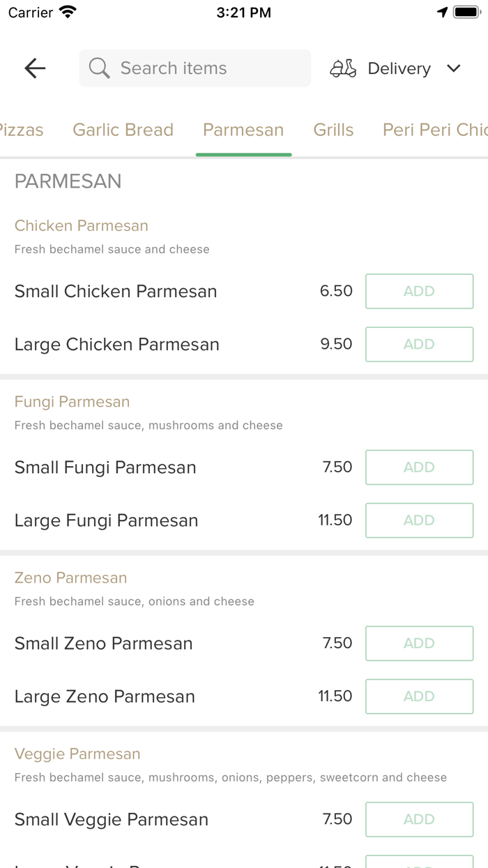This screenshot has height=868, width=488.
Task: Tap the delivery scooter icon
Action: pyautogui.click(x=343, y=68)
